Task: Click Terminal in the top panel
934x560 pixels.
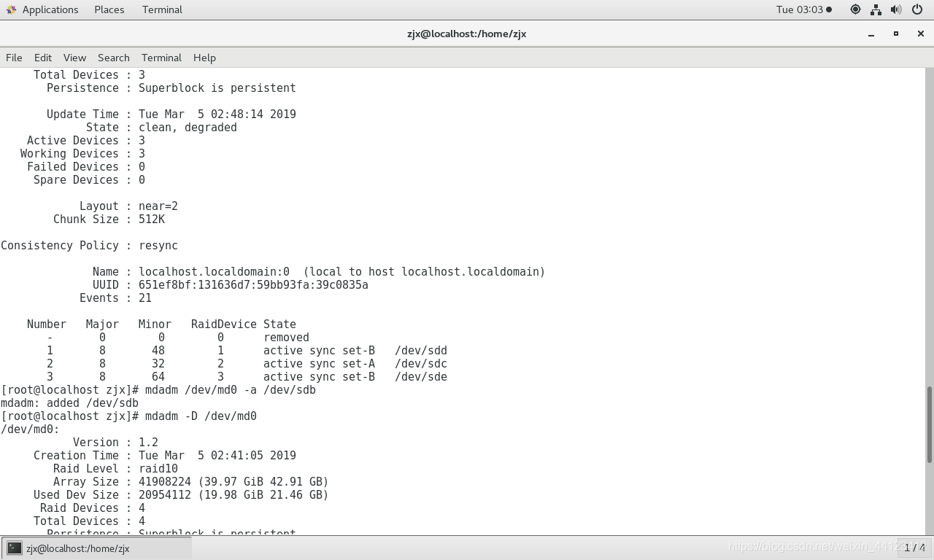Action: [162, 9]
